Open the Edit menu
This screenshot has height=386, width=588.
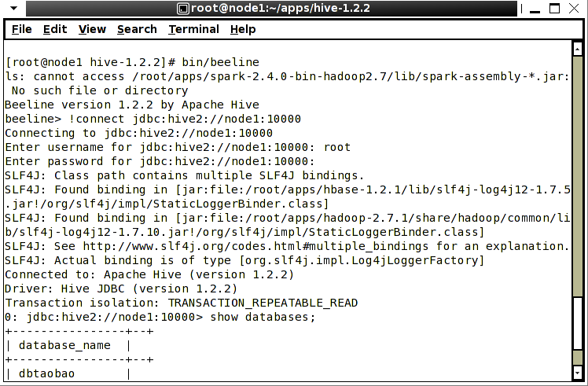tap(55, 29)
